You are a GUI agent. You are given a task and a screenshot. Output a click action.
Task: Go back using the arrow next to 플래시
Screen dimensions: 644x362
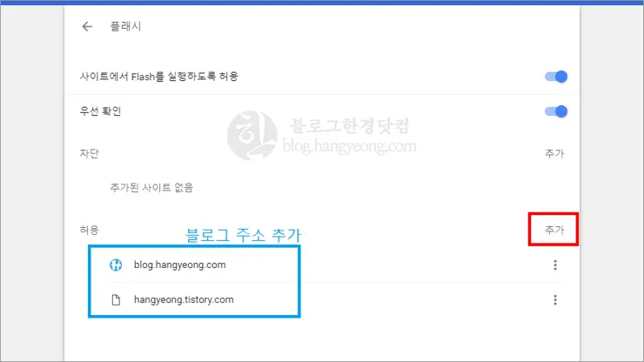(87, 27)
